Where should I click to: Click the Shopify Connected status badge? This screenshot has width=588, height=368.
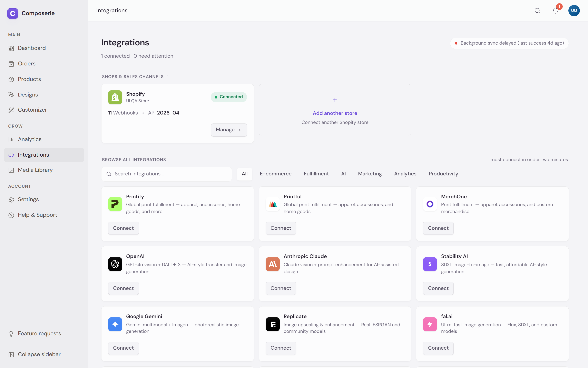point(229,97)
